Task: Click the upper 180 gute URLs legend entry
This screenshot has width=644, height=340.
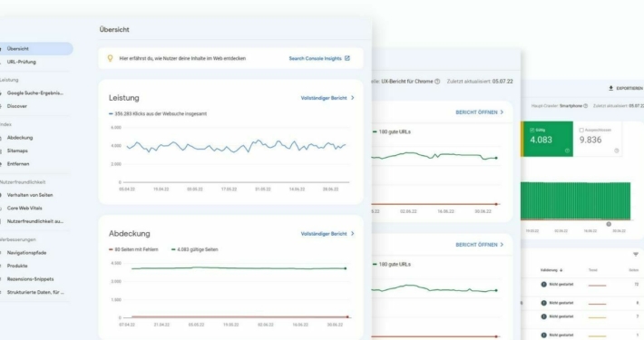Action: pos(392,131)
